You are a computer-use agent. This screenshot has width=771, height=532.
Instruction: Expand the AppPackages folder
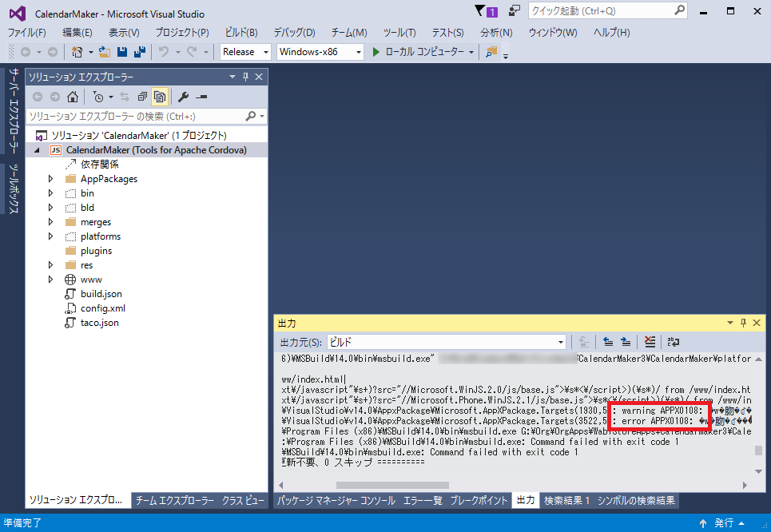click(x=50, y=178)
